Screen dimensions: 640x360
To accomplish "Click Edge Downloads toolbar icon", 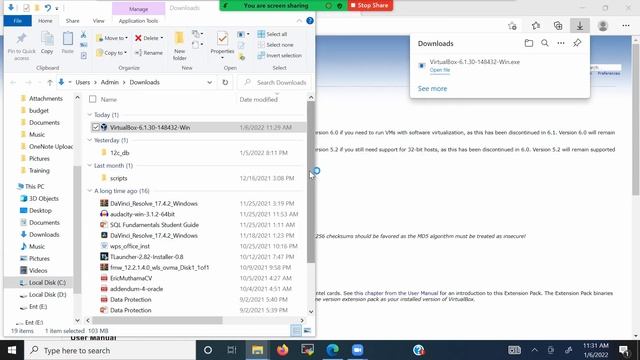I will (580, 26).
